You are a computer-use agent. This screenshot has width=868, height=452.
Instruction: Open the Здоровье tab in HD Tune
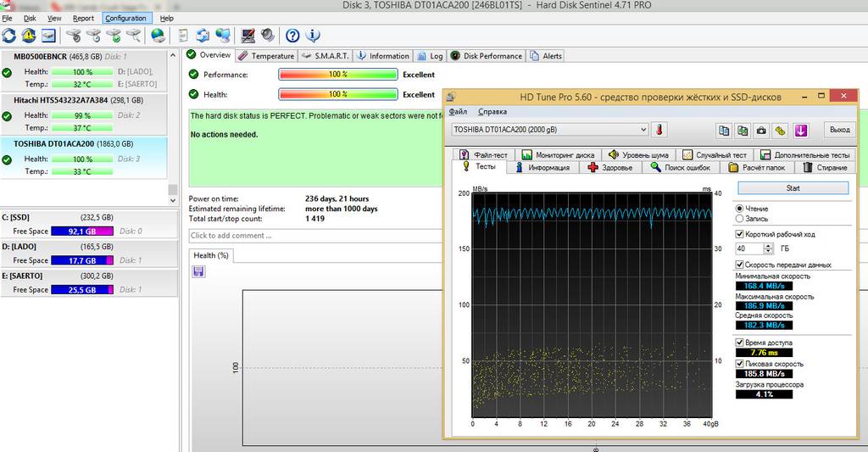610,167
